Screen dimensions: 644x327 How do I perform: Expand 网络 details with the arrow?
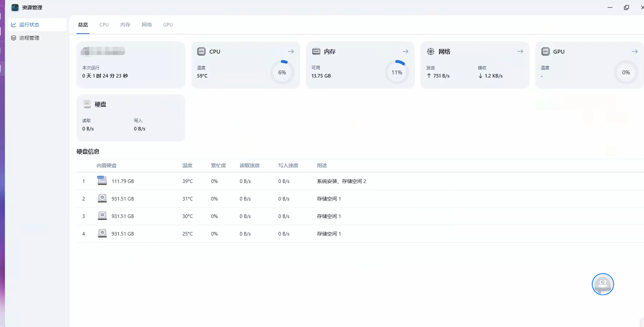point(520,51)
